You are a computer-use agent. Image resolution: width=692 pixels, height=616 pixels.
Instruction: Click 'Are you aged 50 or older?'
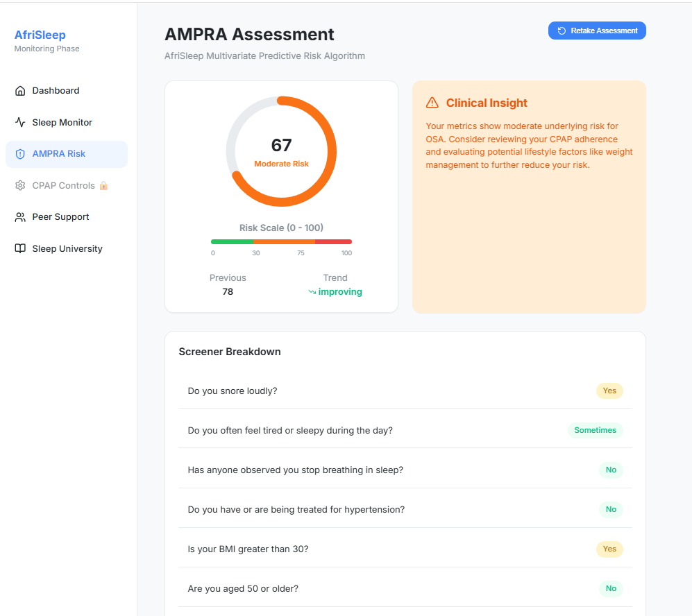[243, 589]
